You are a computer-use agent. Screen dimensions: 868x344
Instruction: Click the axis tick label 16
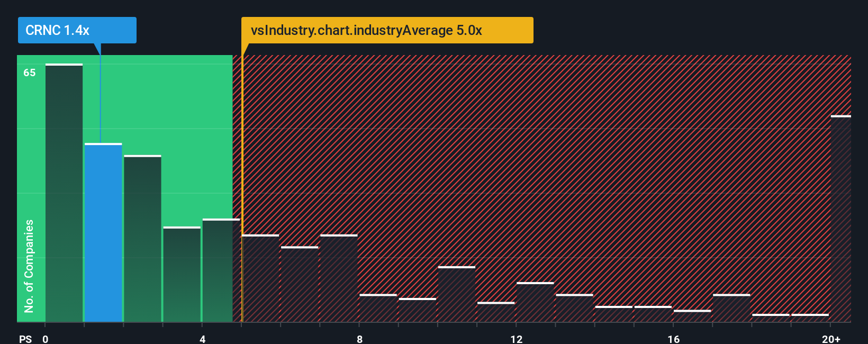(674, 339)
